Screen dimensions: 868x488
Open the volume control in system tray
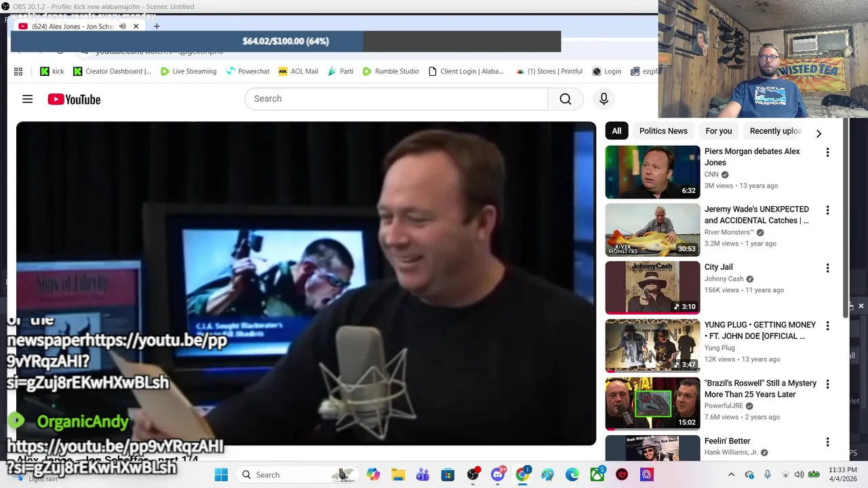click(800, 474)
